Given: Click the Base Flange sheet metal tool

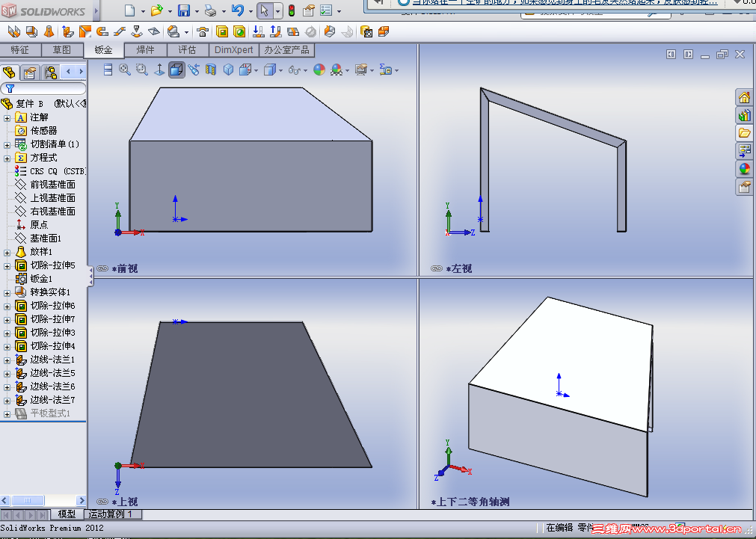Looking at the screenshot, I should tap(14, 32).
